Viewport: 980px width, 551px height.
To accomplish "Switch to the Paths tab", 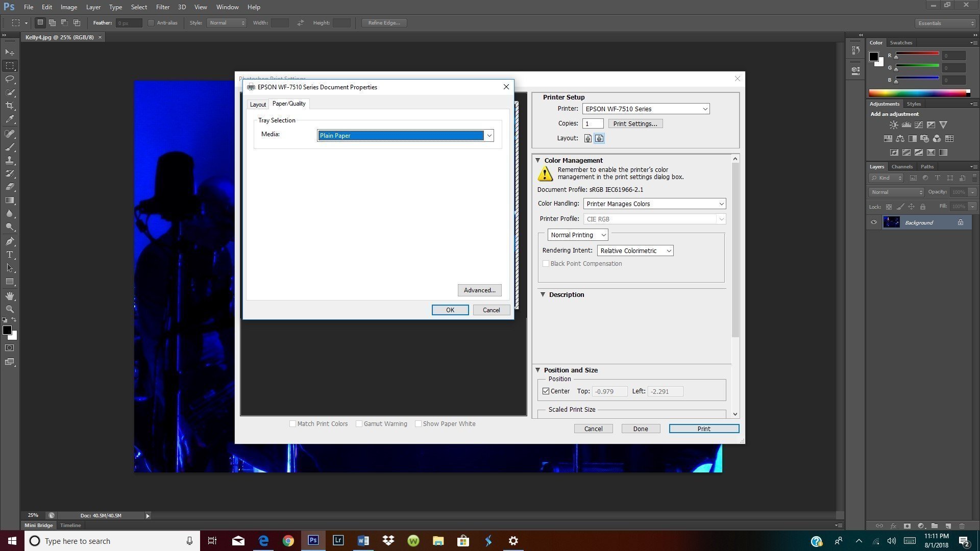I will (927, 167).
